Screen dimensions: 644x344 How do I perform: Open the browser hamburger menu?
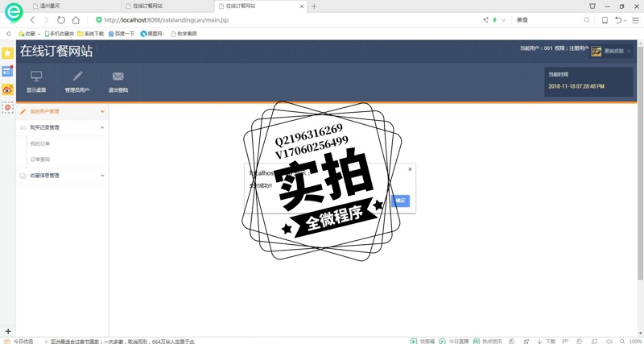coord(635,20)
